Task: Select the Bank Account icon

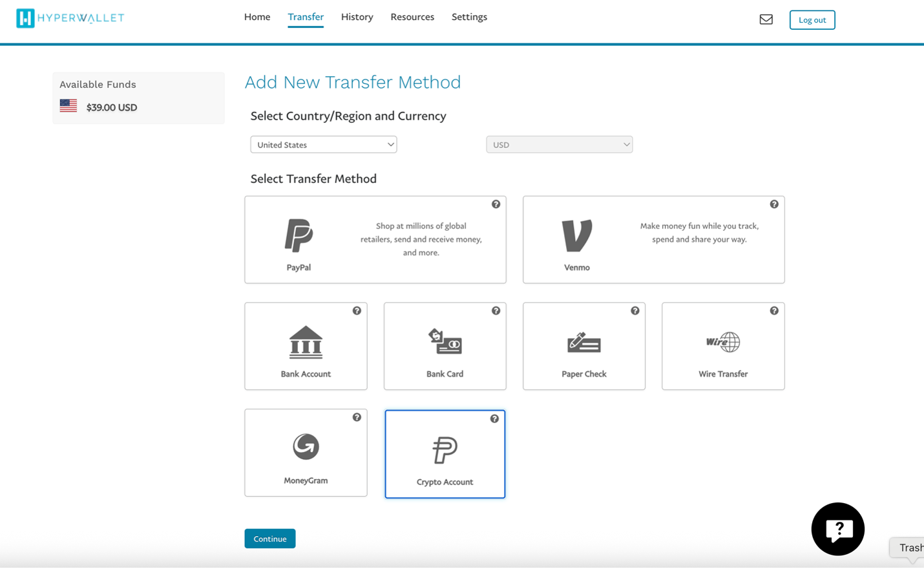Action: (306, 343)
